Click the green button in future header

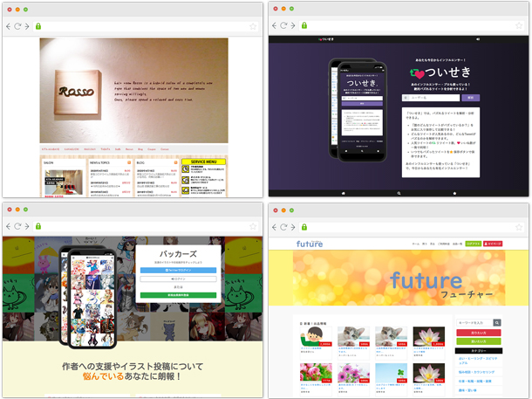click(x=474, y=244)
